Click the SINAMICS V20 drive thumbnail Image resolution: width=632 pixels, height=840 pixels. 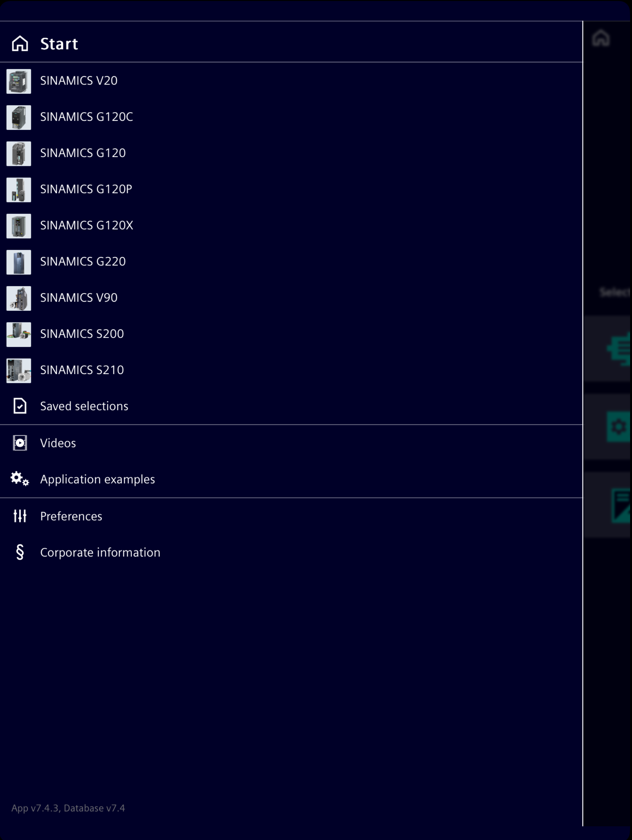click(x=18, y=81)
